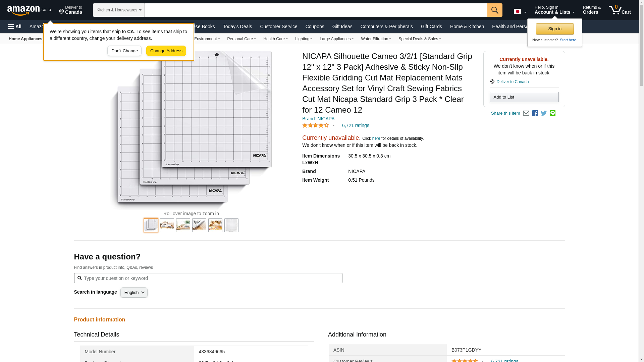
Task: Select the last product thumbnail image
Action: (x=231, y=225)
